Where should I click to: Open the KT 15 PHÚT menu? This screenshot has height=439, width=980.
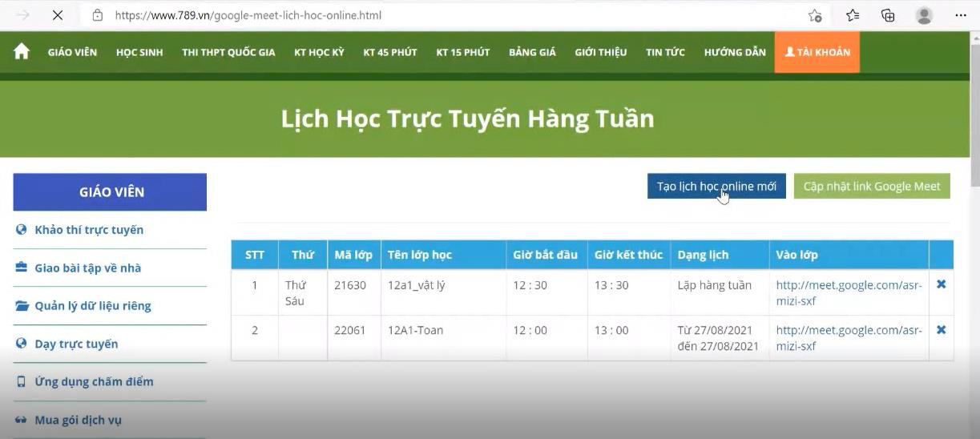(x=463, y=52)
